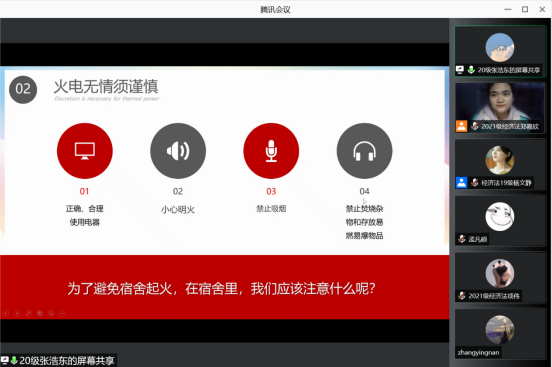
Task: Click the muted mic icon on the smiley participant tile
Action: pyautogui.click(x=462, y=239)
